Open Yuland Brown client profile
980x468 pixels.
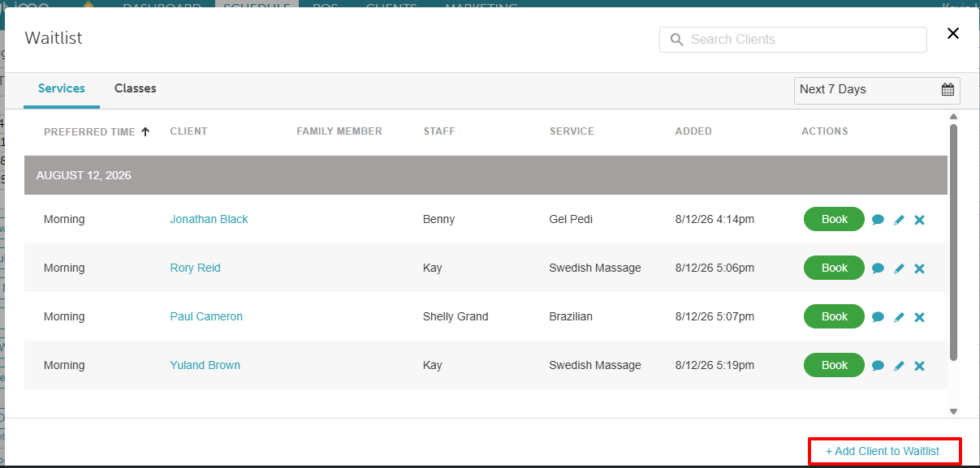pos(205,365)
